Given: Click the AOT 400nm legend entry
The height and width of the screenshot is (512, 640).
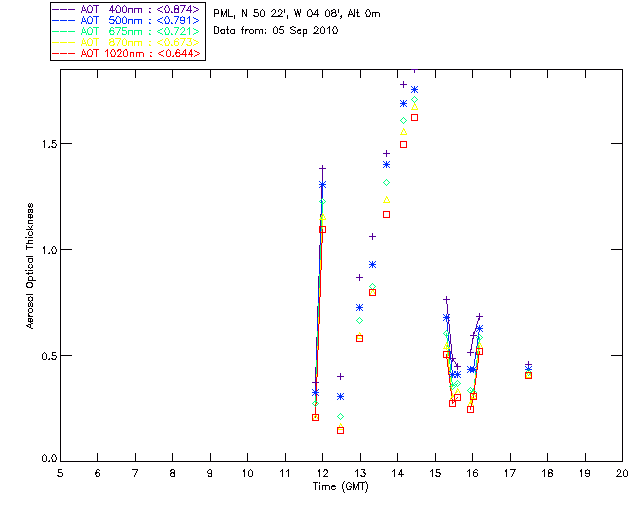Looking at the screenshot, I should (x=127, y=9).
